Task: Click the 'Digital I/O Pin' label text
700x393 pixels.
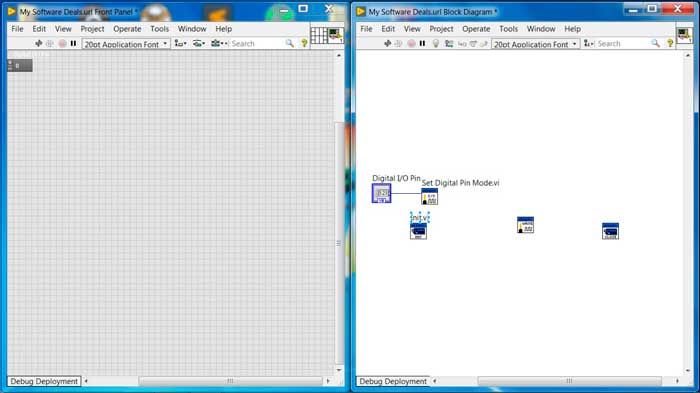Action: (x=396, y=178)
